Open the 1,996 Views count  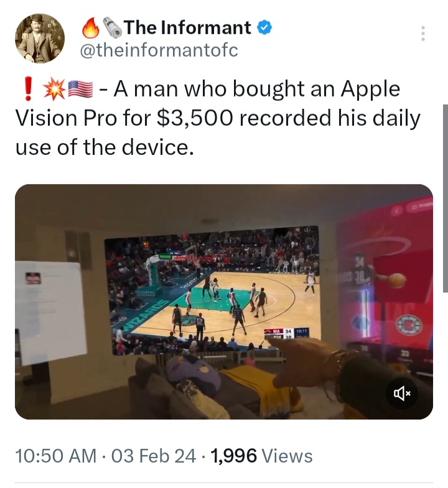261,456
